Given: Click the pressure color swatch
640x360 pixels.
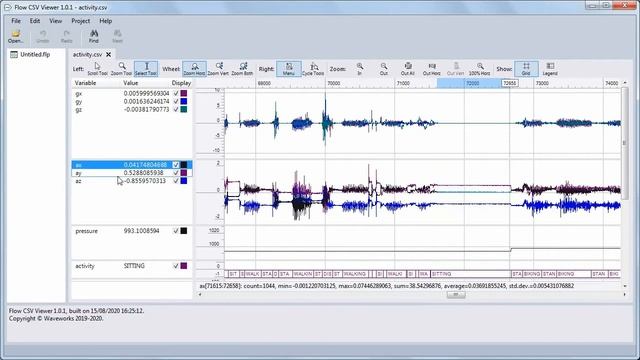Looking at the screenshot, I should pyautogui.click(x=184, y=231).
